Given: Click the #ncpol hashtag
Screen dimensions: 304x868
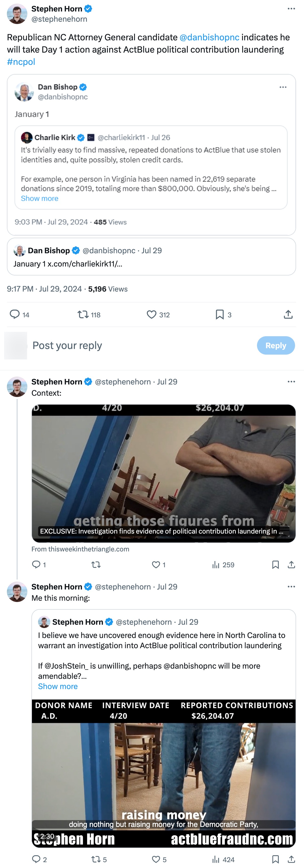Looking at the screenshot, I should coord(21,62).
